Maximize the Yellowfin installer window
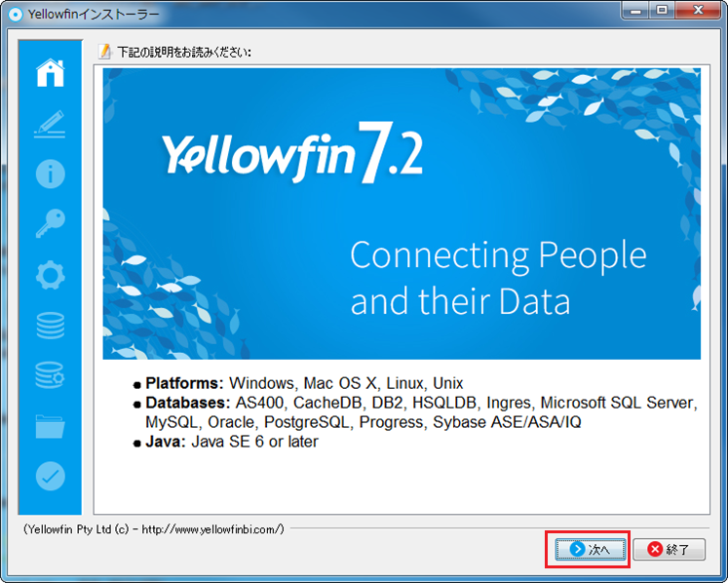728x583 pixels. pyautogui.click(x=663, y=11)
